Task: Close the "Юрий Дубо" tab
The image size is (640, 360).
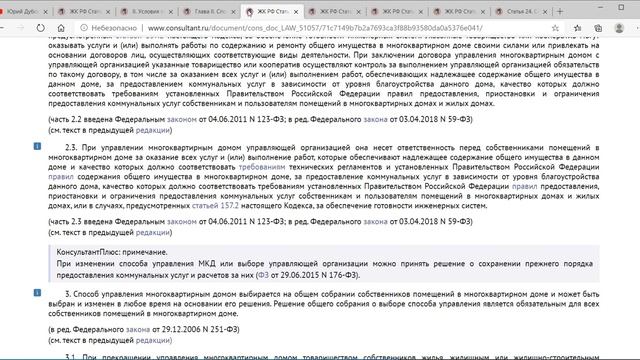Action: [x=46, y=12]
